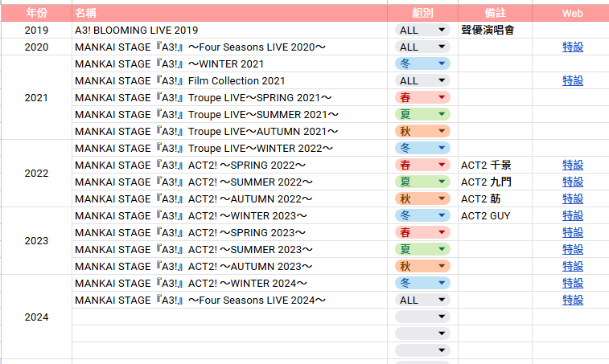This screenshot has width=609, height=364.
Task: Open the 冬 dropdown for ACT2! WINTER 2024
Action: coord(422,284)
